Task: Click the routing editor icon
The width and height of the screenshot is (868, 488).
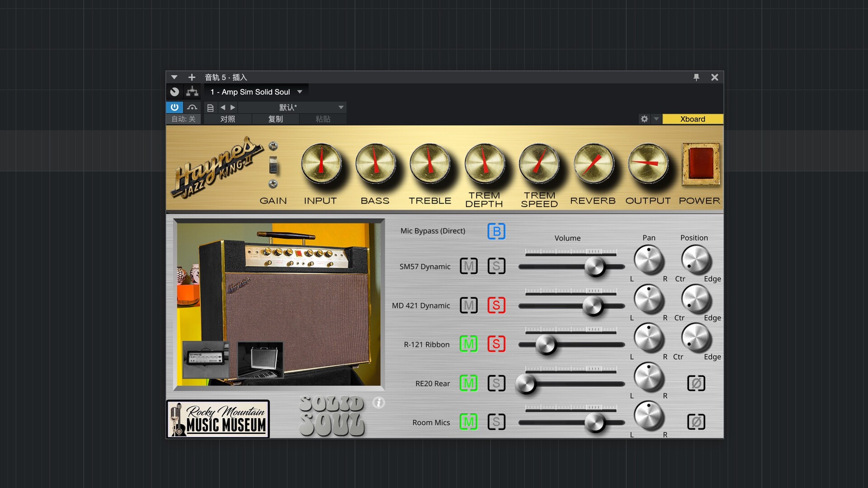Action: point(192,92)
